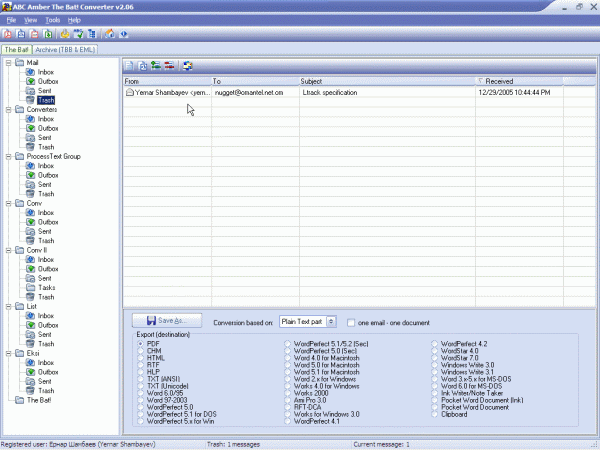The height and width of the screenshot is (450, 600).
Task: Click the document preview icon in message toolbar
Action: pyautogui.click(x=143, y=66)
